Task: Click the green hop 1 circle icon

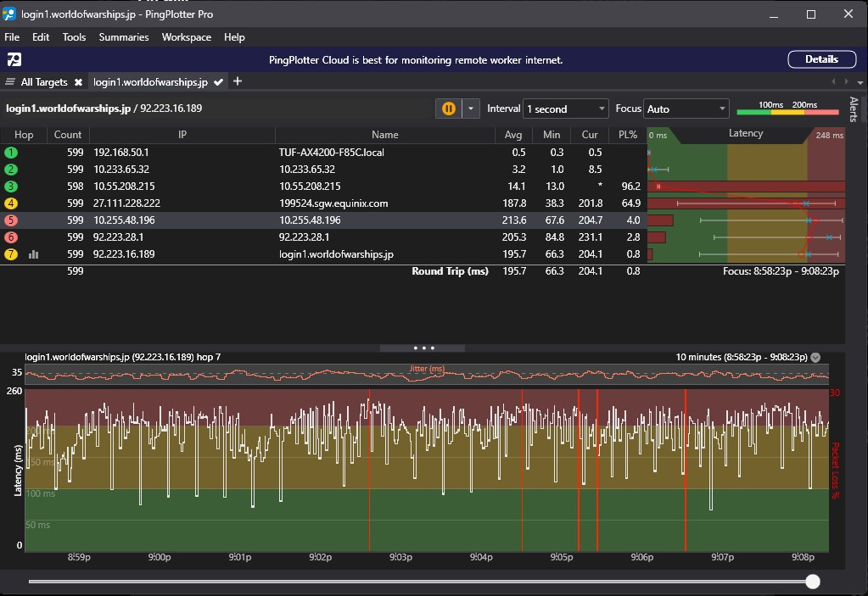Action: point(11,153)
